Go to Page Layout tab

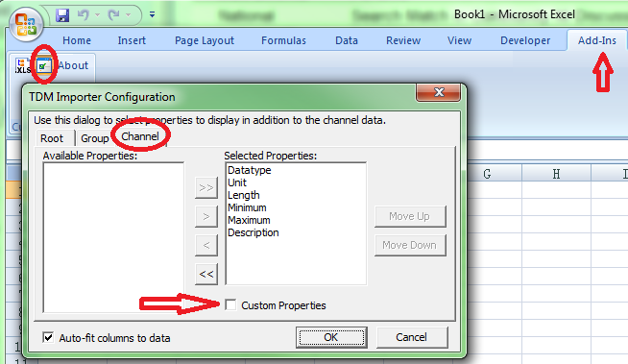pyautogui.click(x=205, y=40)
